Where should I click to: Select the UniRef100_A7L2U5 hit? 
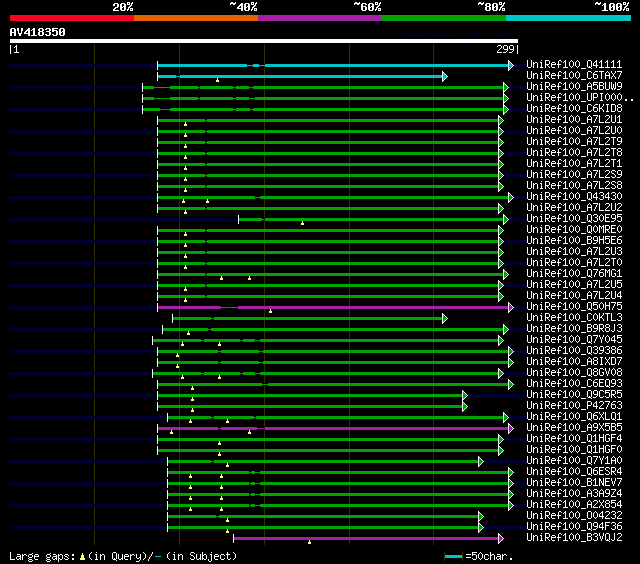[x=574, y=285]
